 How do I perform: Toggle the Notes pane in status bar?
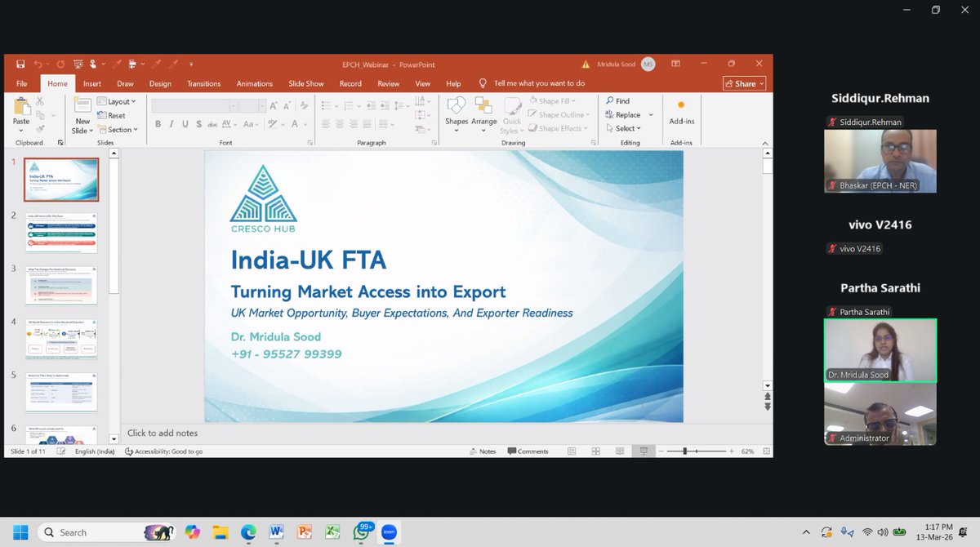point(483,451)
